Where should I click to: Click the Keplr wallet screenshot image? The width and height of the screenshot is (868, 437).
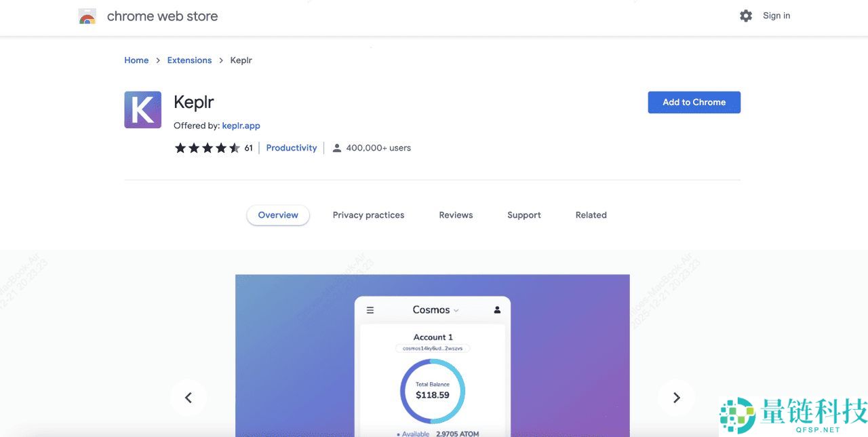(433, 356)
